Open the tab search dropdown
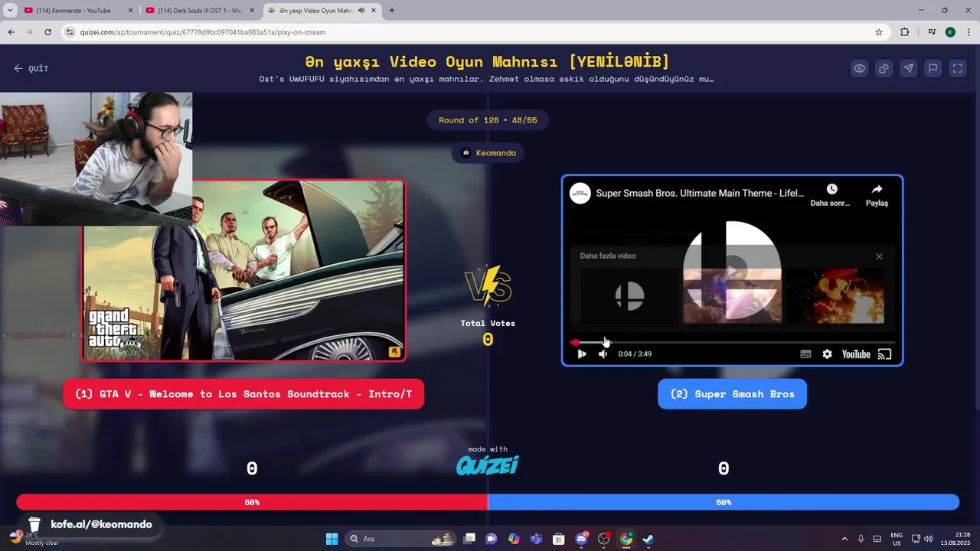This screenshot has height=551, width=980. (10, 11)
